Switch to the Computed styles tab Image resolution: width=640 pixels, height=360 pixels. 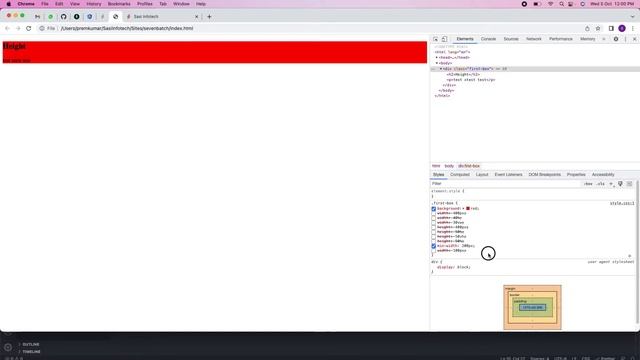coord(460,175)
